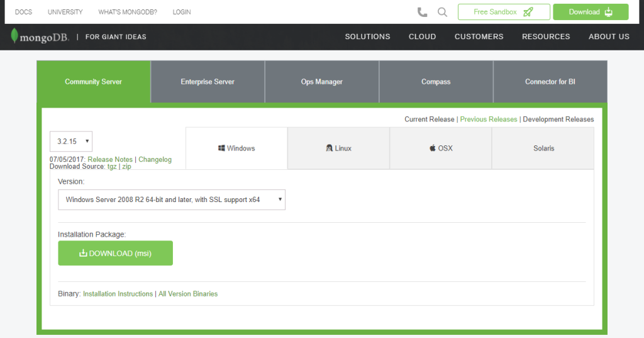Click the rocket icon in Free Sandbox
The image size is (644, 338).
[x=528, y=12]
